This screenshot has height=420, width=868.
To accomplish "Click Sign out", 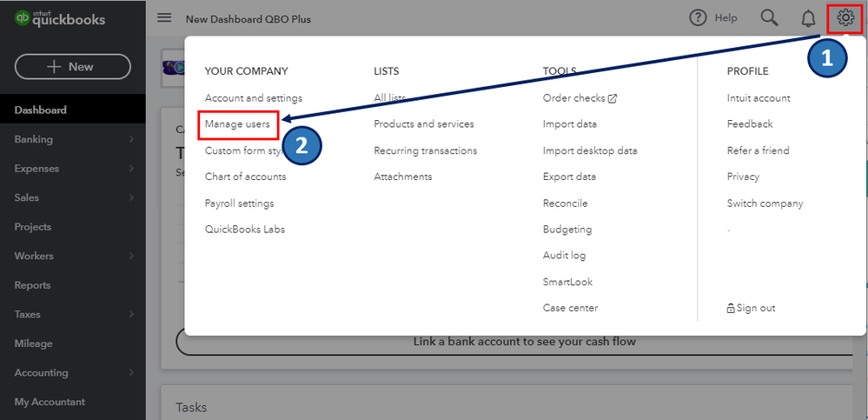I will tap(756, 308).
